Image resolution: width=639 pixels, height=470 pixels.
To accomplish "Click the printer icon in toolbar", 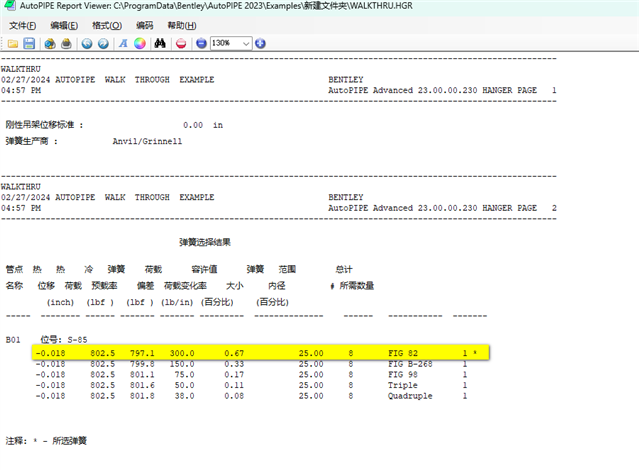I will point(65,44).
